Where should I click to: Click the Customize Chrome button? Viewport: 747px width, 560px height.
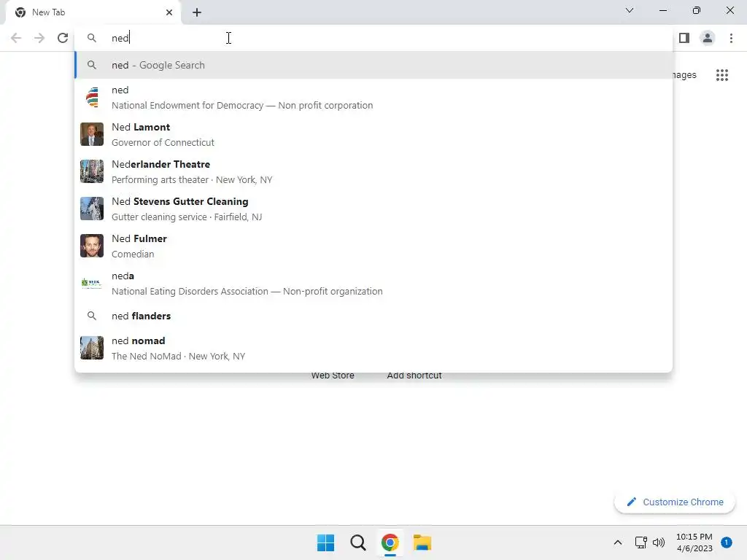[675, 502]
